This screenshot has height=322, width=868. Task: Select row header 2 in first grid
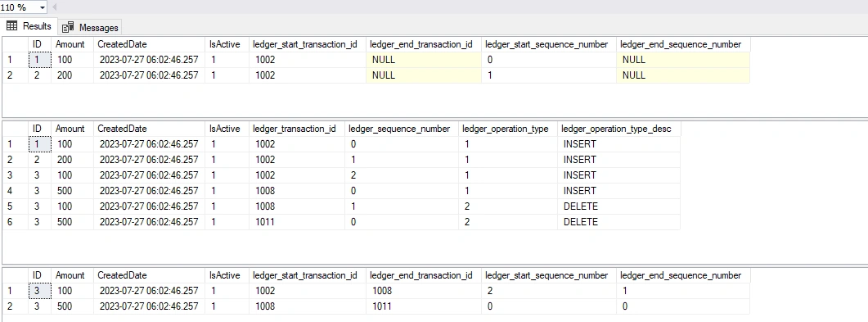[x=15, y=75]
